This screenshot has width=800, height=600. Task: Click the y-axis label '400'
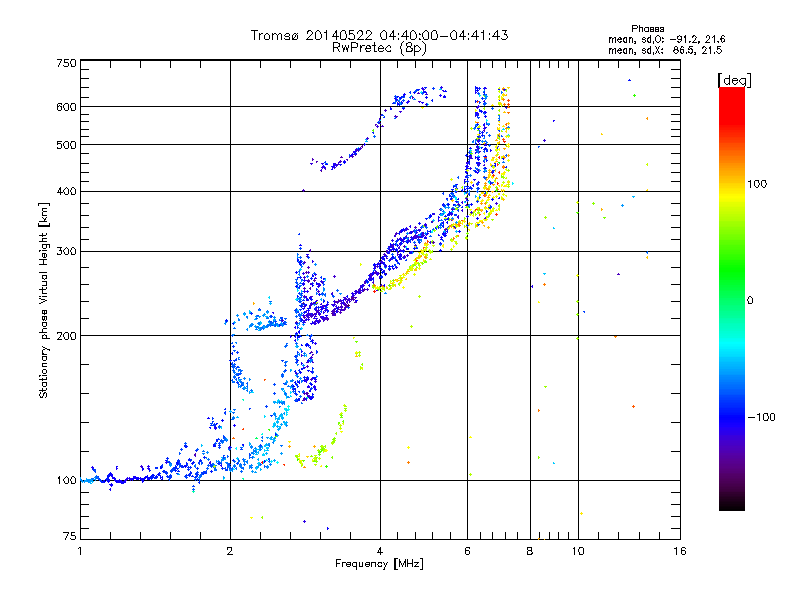66,191
